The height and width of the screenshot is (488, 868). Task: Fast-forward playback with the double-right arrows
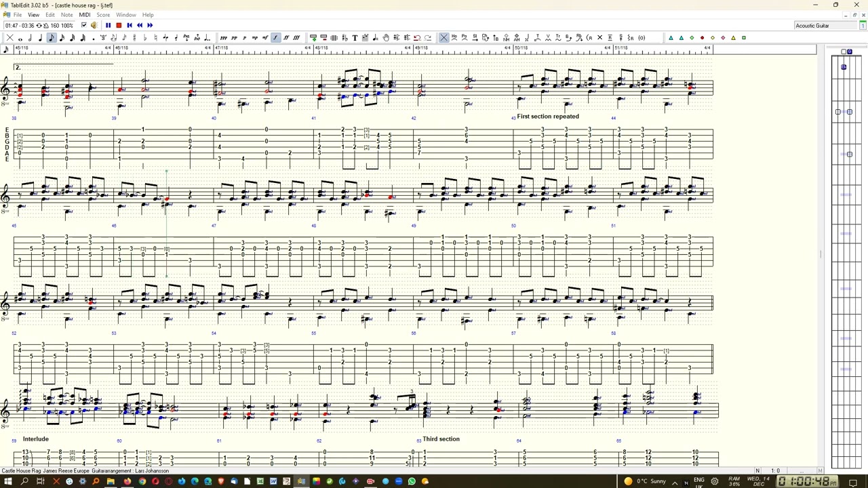pyautogui.click(x=150, y=26)
